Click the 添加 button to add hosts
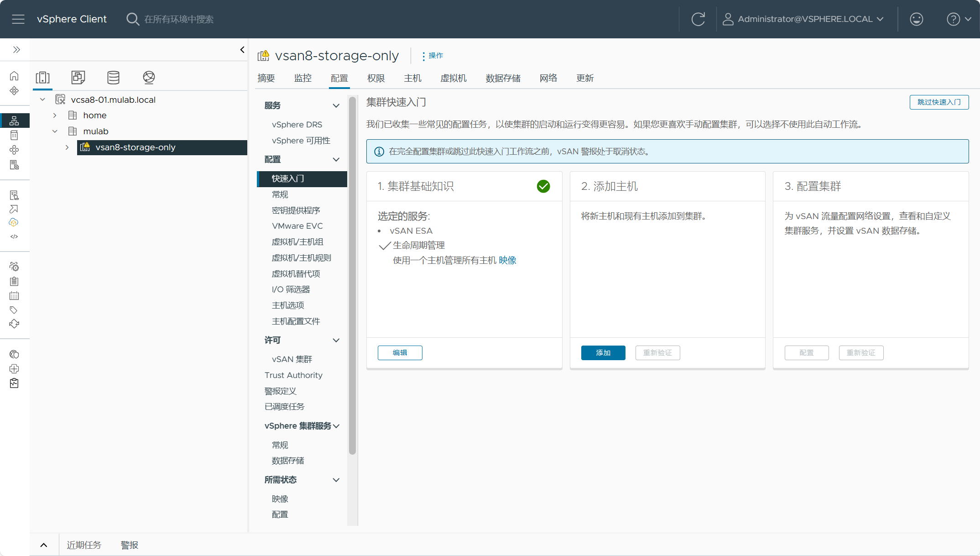The image size is (980, 556). click(603, 352)
